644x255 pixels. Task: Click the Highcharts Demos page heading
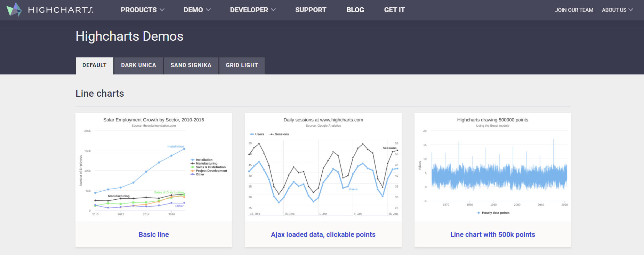tap(129, 37)
